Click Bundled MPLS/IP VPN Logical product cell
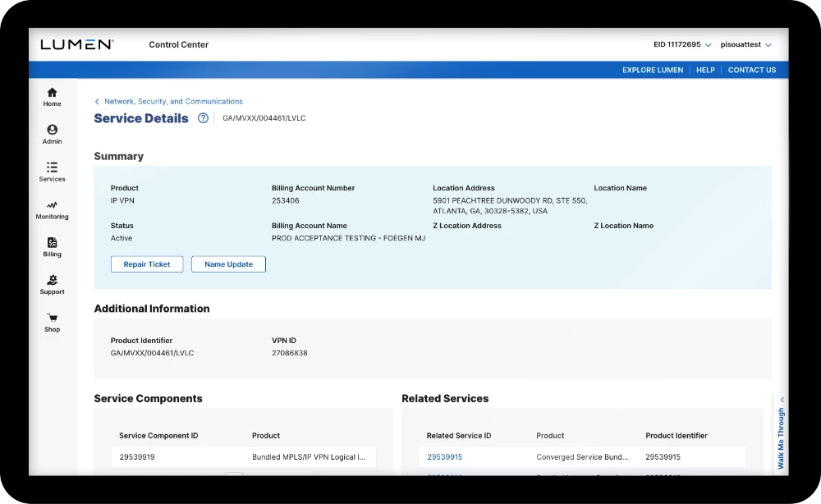 click(309, 457)
